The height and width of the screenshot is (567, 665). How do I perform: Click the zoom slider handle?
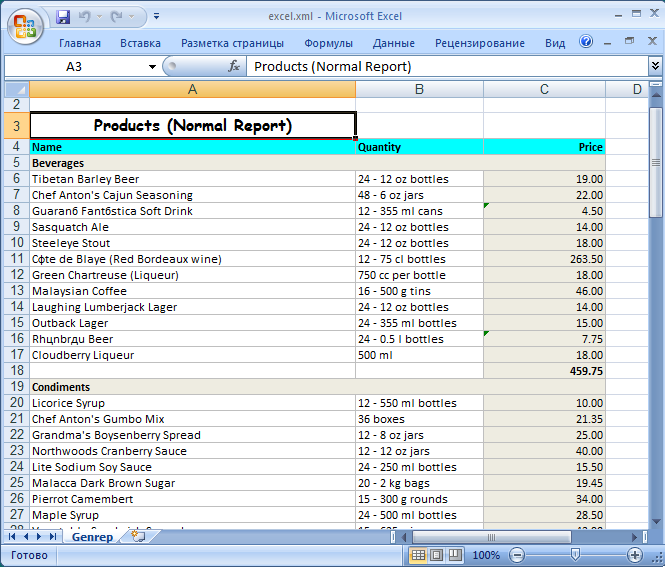pos(575,554)
